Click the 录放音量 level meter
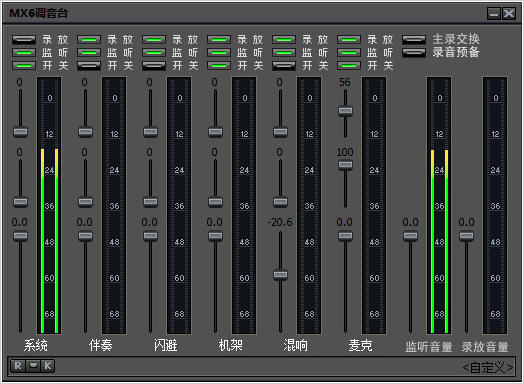This screenshot has width=524, height=384. click(x=495, y=205)
